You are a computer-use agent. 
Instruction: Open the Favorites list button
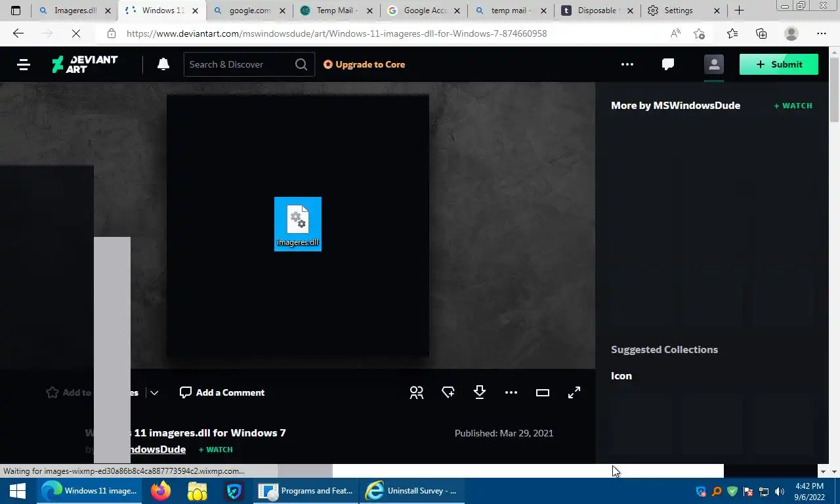[732, 33]
